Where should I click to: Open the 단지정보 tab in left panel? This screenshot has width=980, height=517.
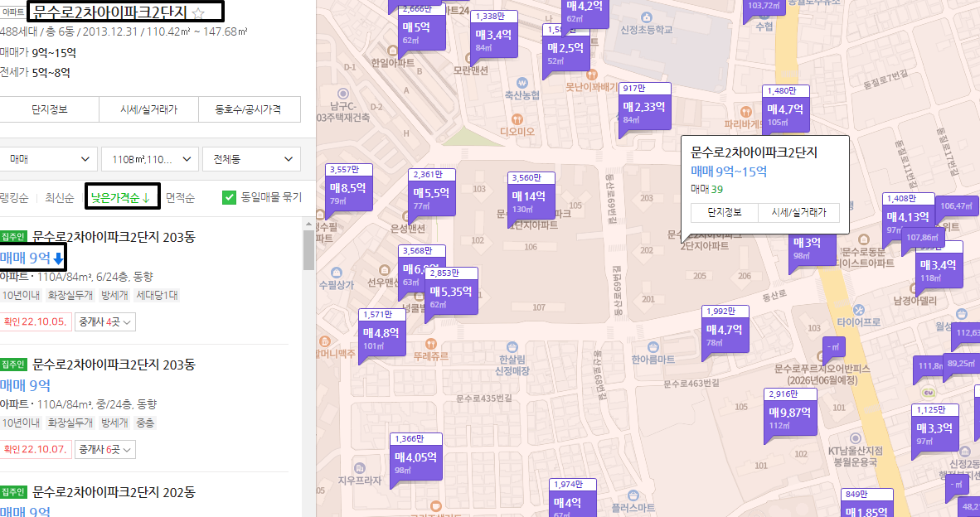[50, 109]
